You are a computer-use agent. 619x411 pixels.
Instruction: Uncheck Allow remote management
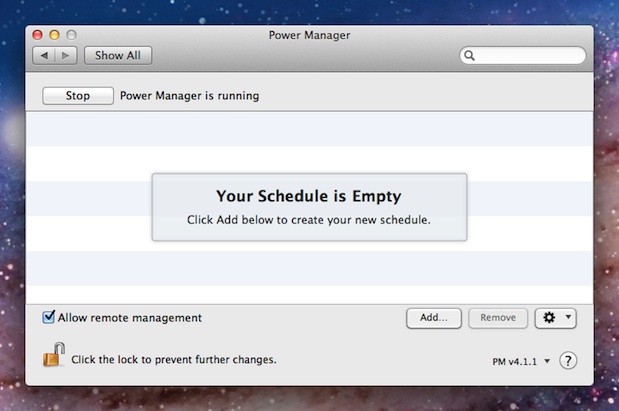click(x=49, y=317)
